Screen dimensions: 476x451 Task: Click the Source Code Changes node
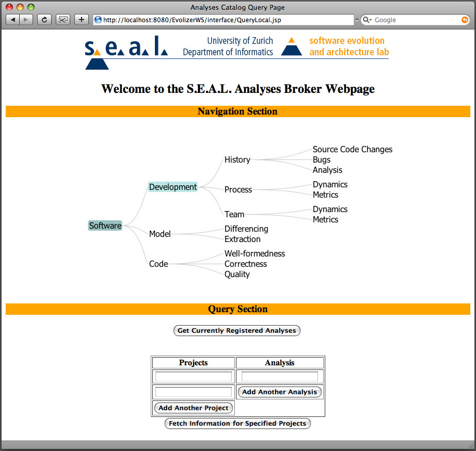(x=353, y=150)
